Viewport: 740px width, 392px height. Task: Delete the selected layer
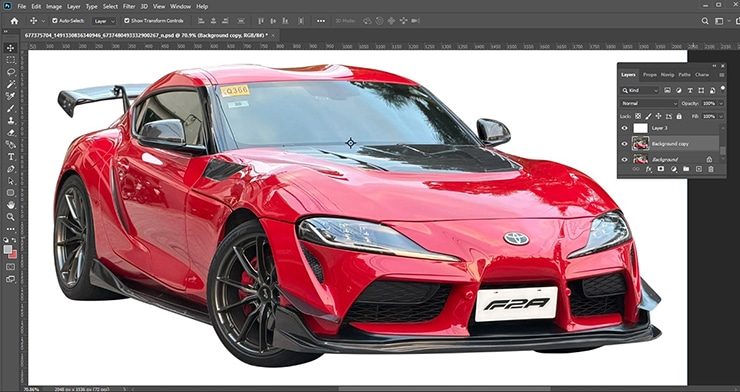(711, 169)
